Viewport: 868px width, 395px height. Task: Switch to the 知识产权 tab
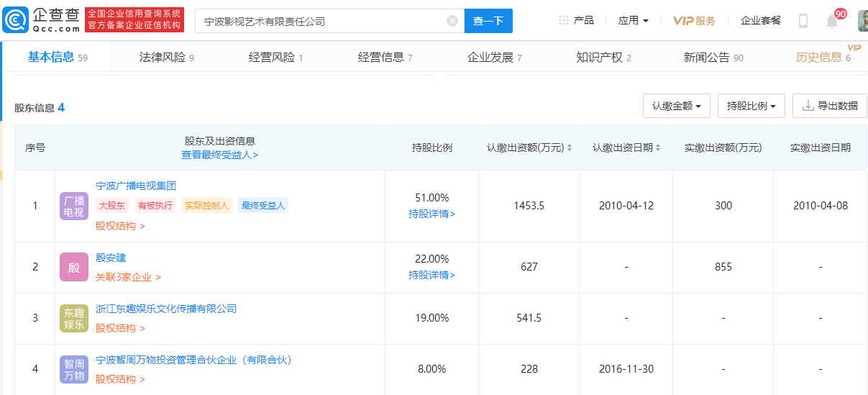click(x=603, y=58)
